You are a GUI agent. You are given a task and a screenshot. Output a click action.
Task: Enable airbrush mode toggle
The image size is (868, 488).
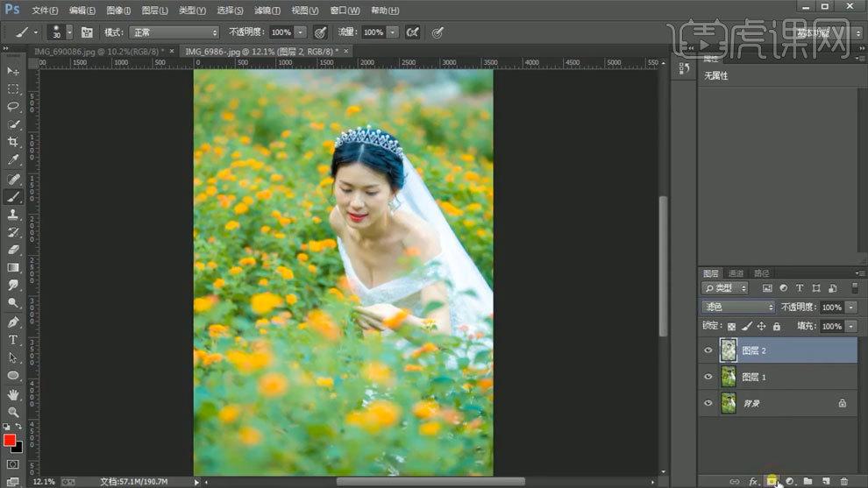pyautogui.click(x=412, y=32)
